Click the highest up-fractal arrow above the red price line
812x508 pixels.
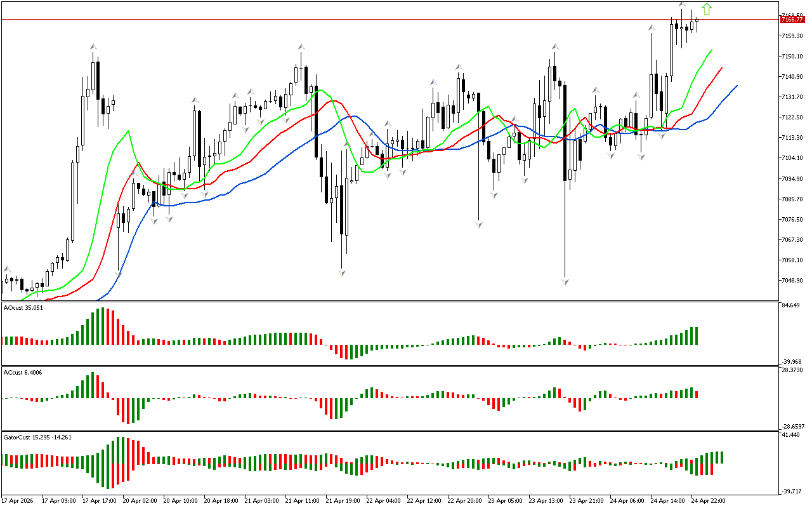[x=682, y=5]
